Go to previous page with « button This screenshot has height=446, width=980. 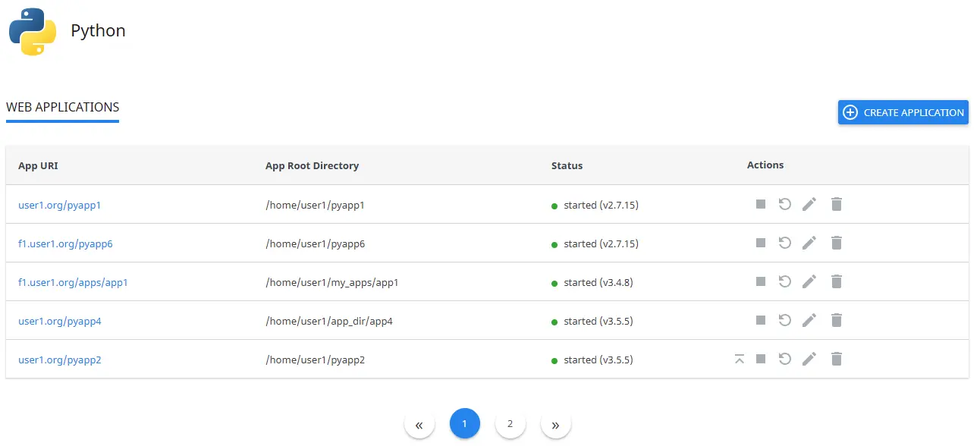[419, 424]
